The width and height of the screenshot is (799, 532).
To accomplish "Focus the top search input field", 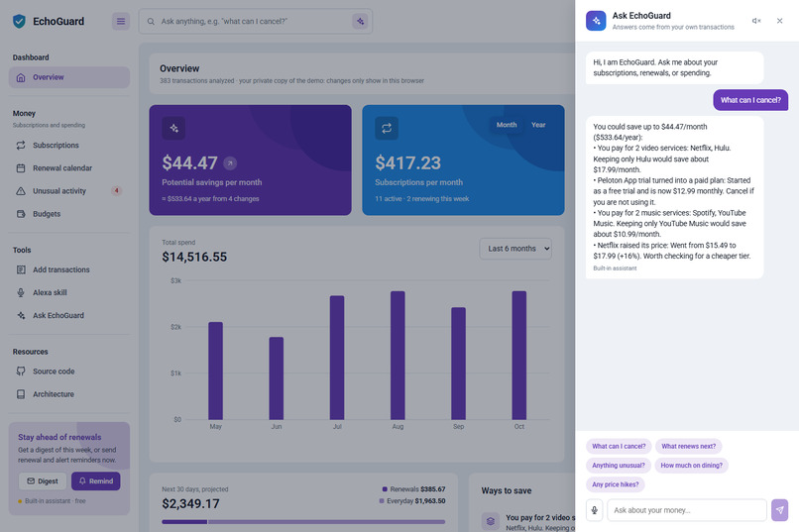I will (254, 22).
